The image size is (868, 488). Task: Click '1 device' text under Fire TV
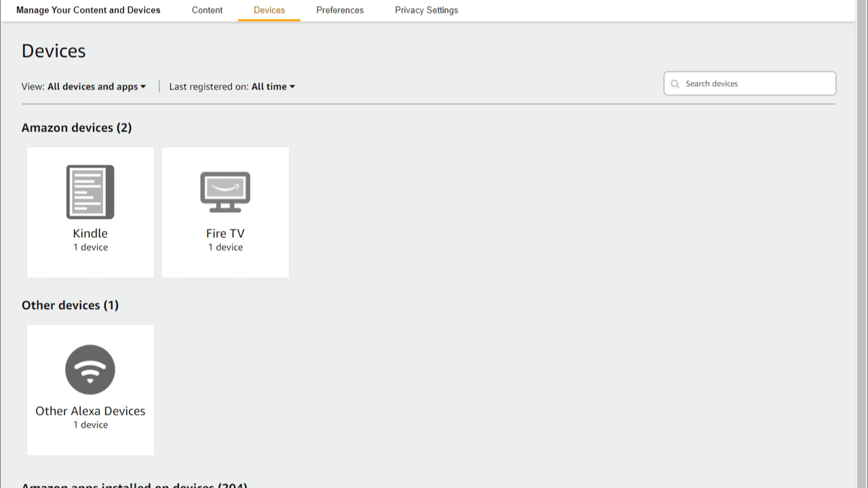point(225,247)
